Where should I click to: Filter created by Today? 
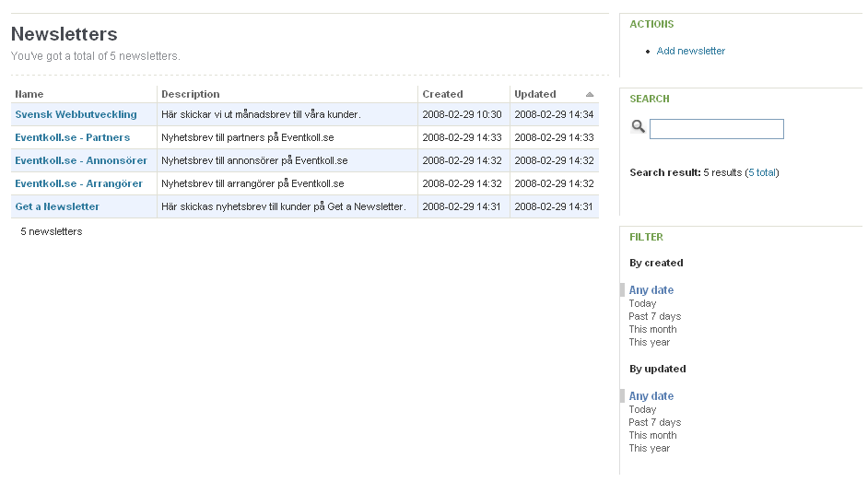[x=642, y=303]
